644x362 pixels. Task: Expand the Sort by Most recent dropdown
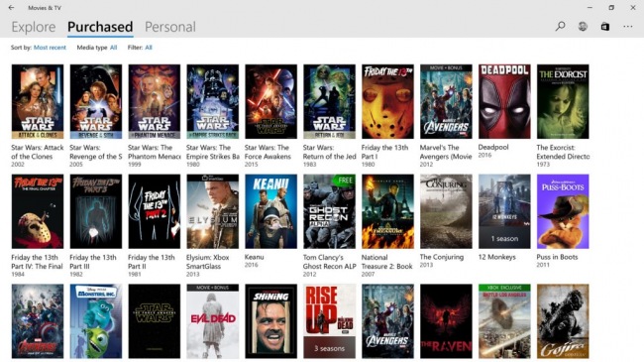click(50, 48)
